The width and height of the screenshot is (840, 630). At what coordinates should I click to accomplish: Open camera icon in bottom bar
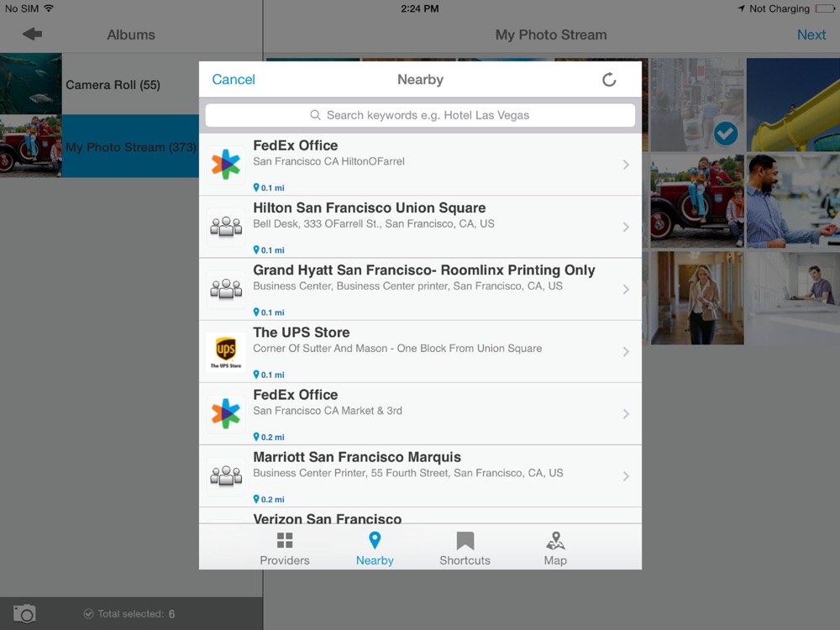24,613
